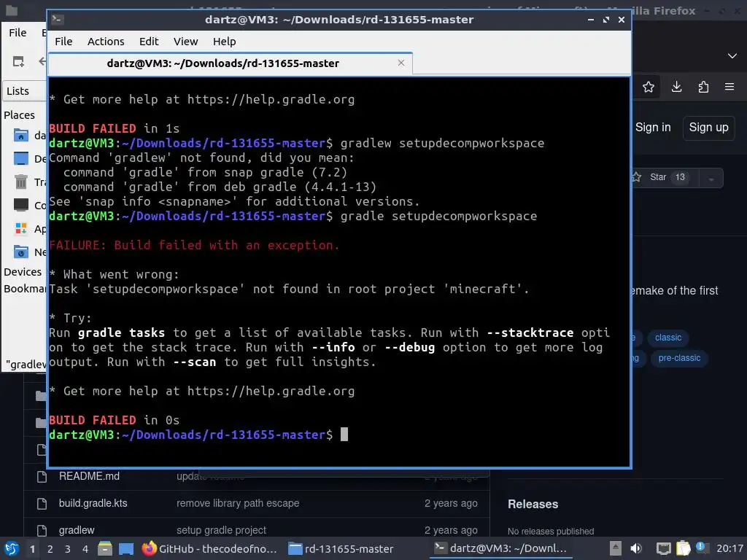Open the terminal's Help menu
Viewport: 747px width, 560px height.
224,42
